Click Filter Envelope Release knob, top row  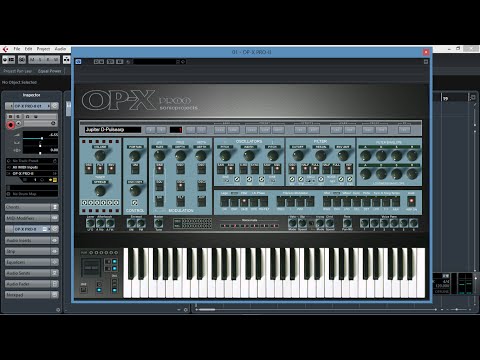pos(412,155)
